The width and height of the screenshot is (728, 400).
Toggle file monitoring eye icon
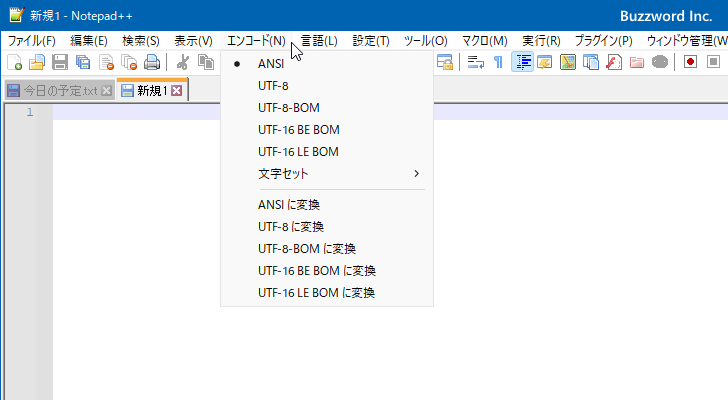[x=660, y=62]
